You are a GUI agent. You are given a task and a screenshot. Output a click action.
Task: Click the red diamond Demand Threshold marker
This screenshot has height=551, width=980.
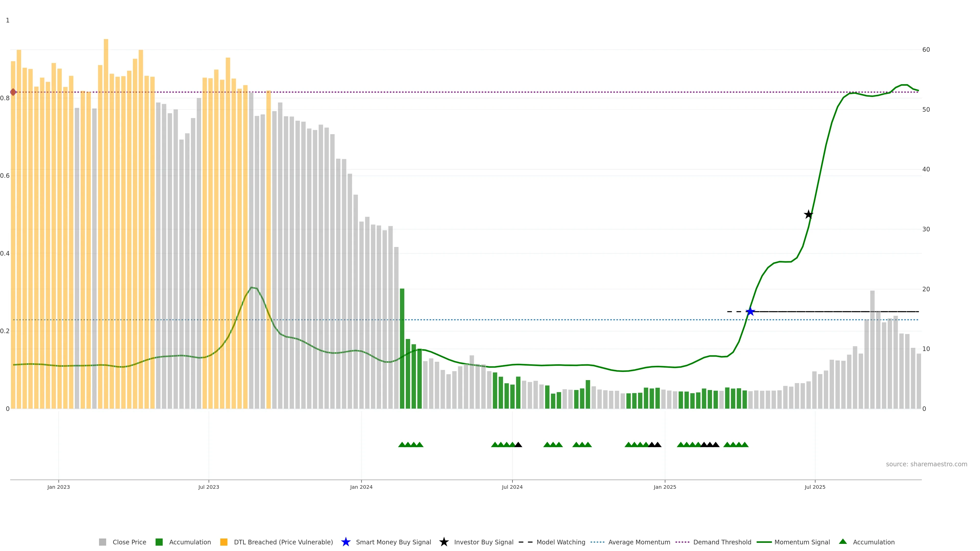point(13,92)
